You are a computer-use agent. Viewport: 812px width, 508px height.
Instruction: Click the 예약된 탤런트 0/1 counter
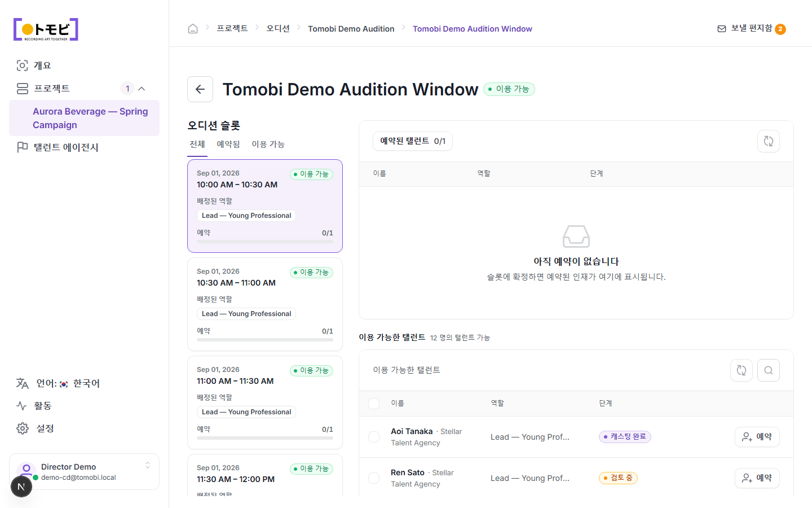coord(413,141)
